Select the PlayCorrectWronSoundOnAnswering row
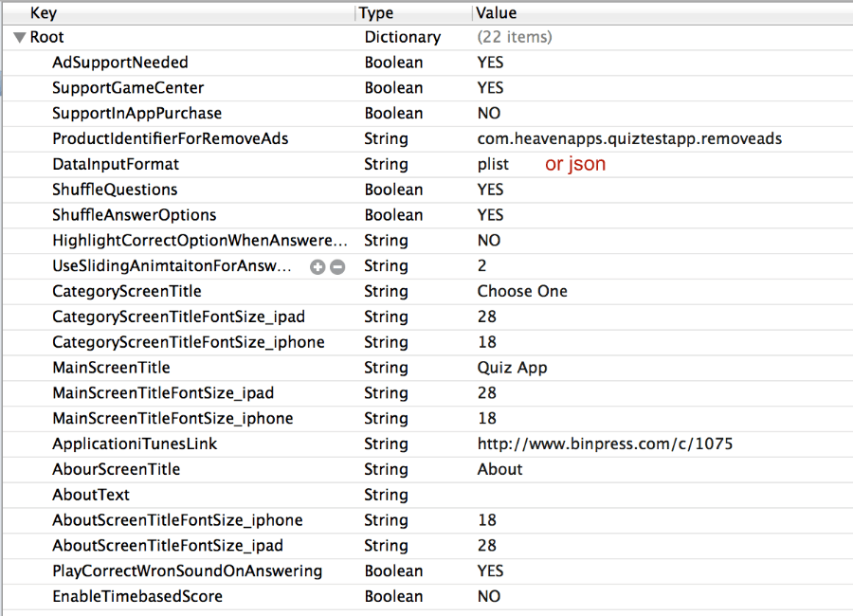The height and width of the screenshot is (616, 853). point(426,571)
